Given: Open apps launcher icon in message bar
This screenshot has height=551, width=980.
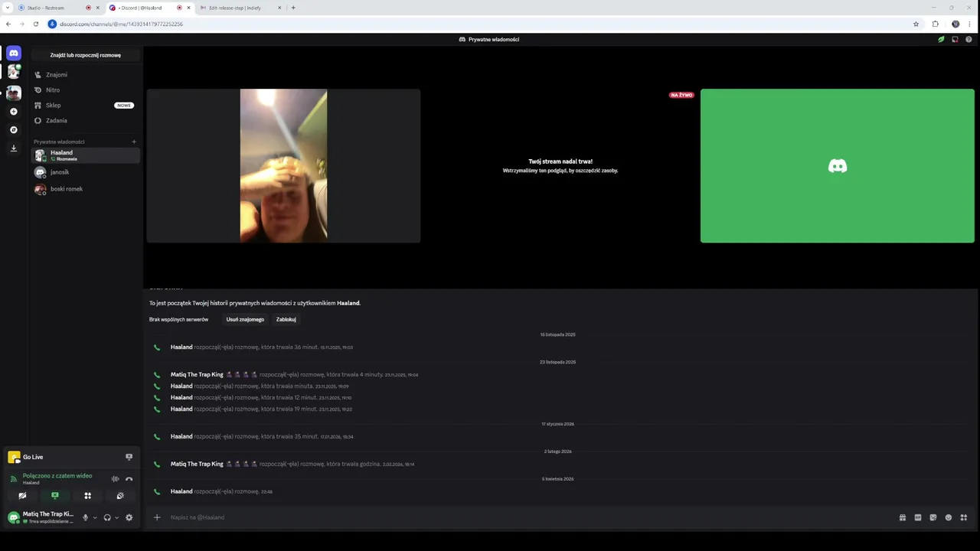Looking at the screenshot, I should click(964, 517).
